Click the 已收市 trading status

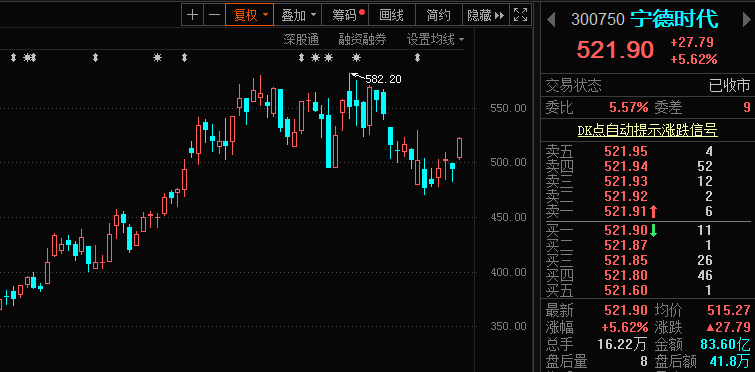[729, 86]
